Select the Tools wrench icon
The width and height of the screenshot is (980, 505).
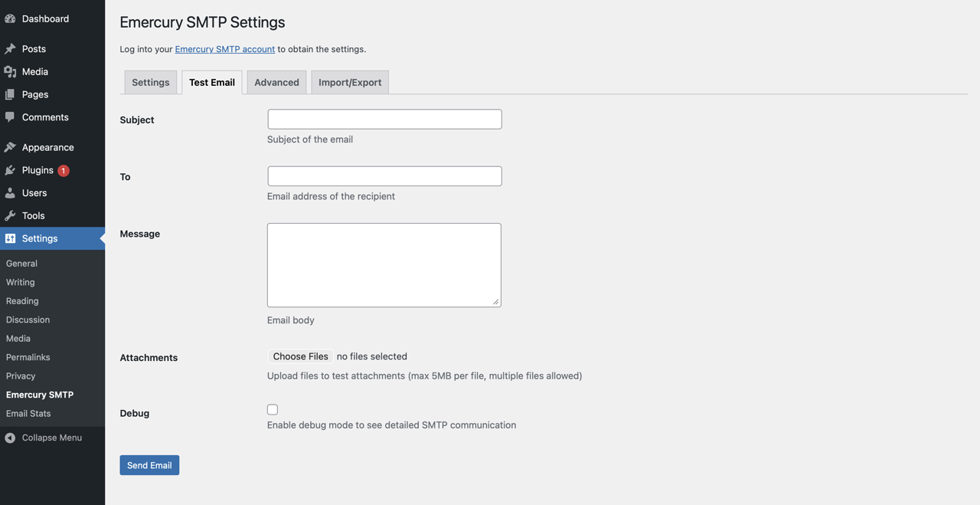11,215
